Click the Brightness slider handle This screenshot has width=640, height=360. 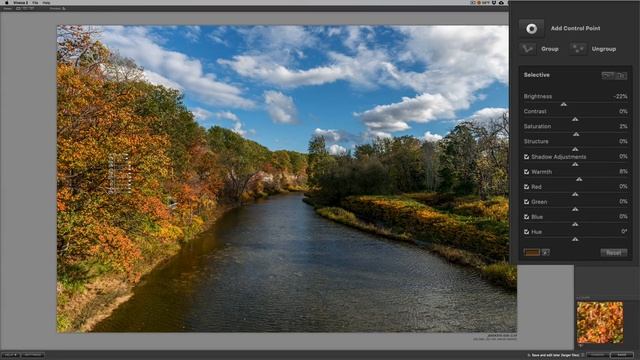[564, 104]
